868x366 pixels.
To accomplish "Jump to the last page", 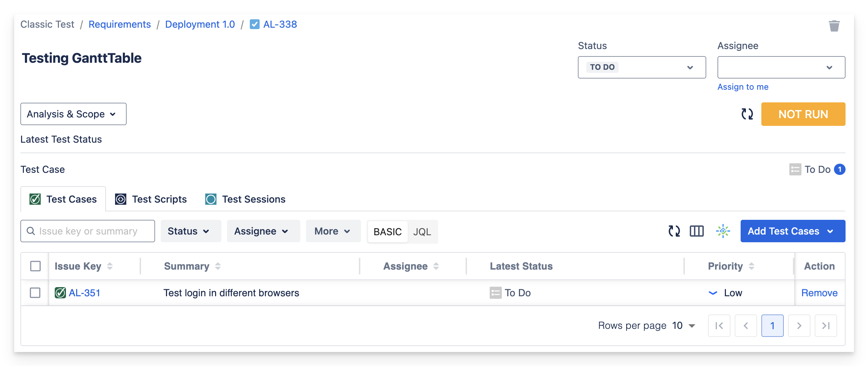I will point(826,326).
